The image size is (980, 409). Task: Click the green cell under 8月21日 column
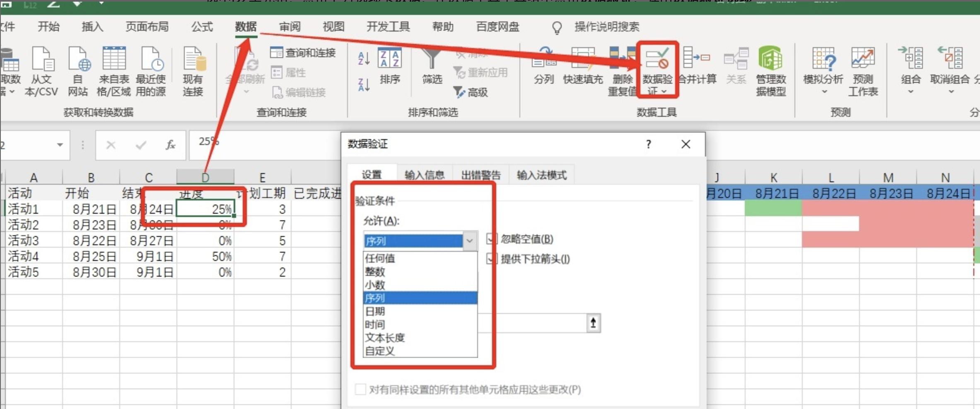tap(773, 209)
